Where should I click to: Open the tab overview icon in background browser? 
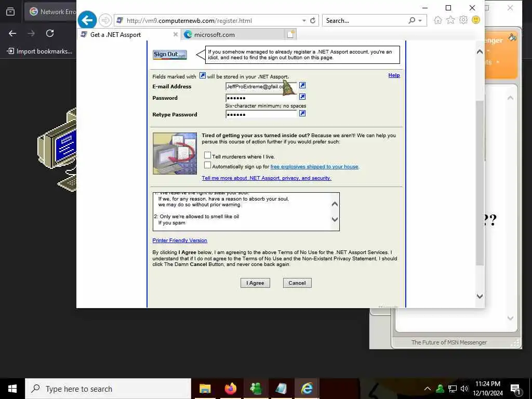click(10, 11)
